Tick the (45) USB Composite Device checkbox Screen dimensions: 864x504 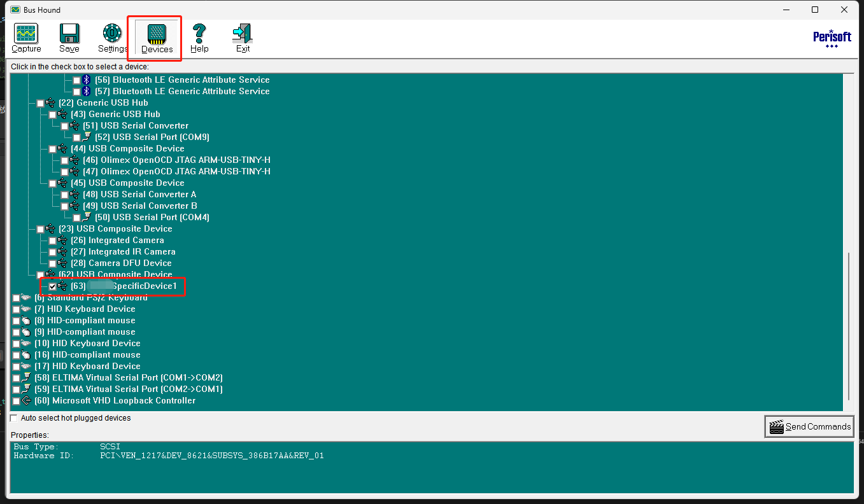[x=52, y=183]
